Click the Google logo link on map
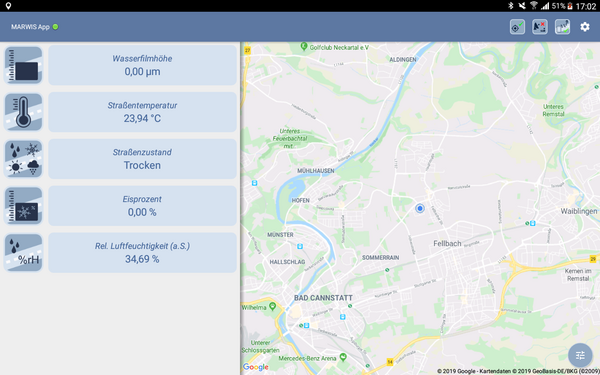Screen dimensions: 600x375 256,367
